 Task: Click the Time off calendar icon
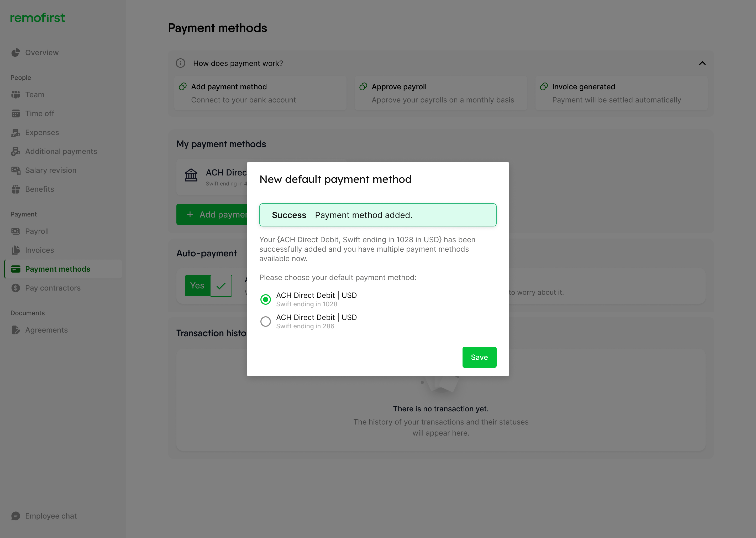(x=15, y=114)
